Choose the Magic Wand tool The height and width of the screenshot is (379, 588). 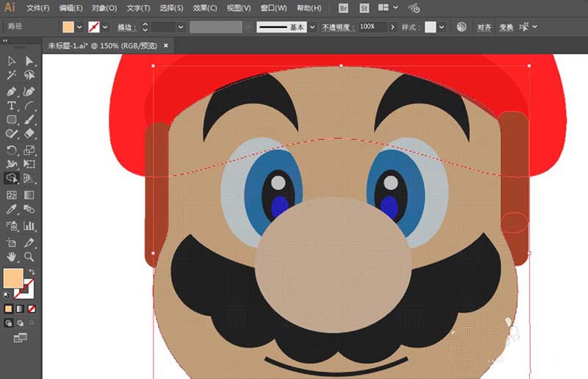(11, 76)
